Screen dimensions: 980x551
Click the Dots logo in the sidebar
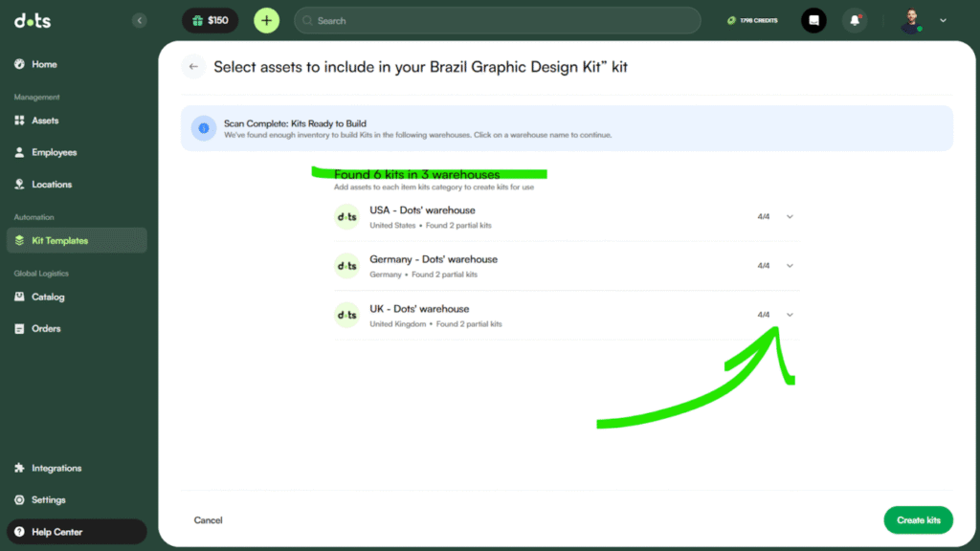[33, 21]
